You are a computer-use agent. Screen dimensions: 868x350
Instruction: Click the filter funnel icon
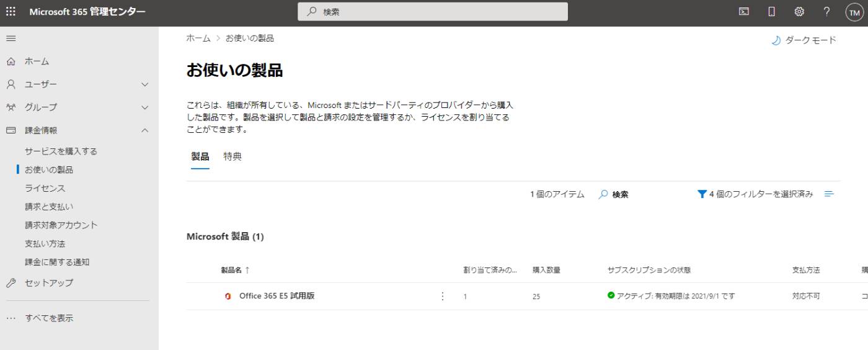702,194
